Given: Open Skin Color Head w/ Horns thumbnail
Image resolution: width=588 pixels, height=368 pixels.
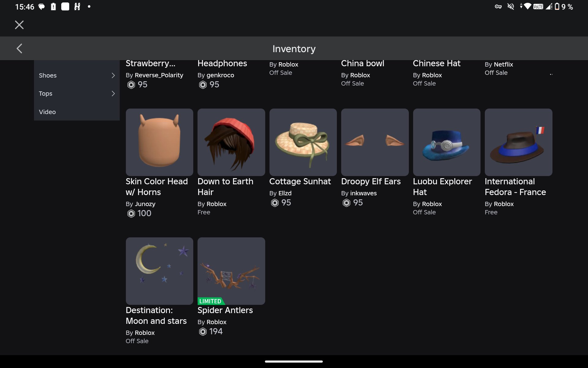Looking at the screenshot, I should (159, 142).
